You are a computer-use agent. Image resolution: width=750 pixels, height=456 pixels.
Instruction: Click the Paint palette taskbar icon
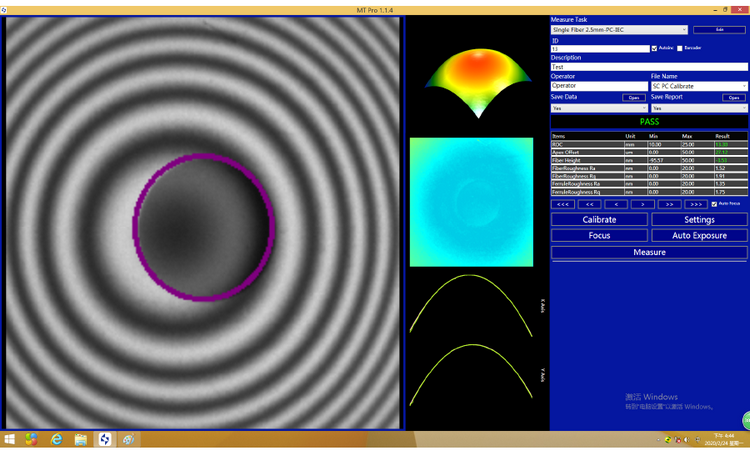click(x=128, y=440)
